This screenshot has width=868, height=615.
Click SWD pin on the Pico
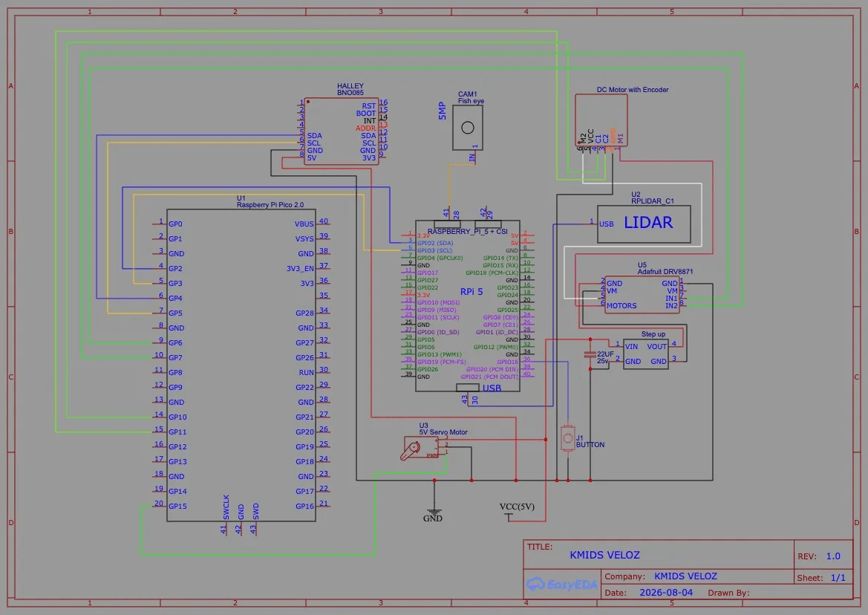tap(255, 512)
